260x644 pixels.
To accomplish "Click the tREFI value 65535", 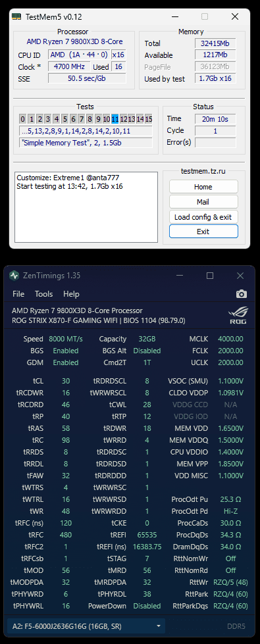I will pos(147,535).
